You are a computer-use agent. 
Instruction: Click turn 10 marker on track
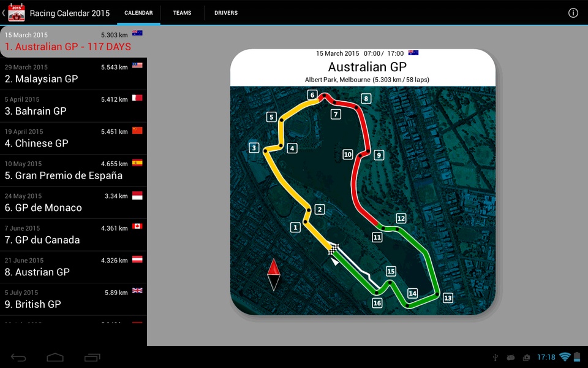coord(348,155)
